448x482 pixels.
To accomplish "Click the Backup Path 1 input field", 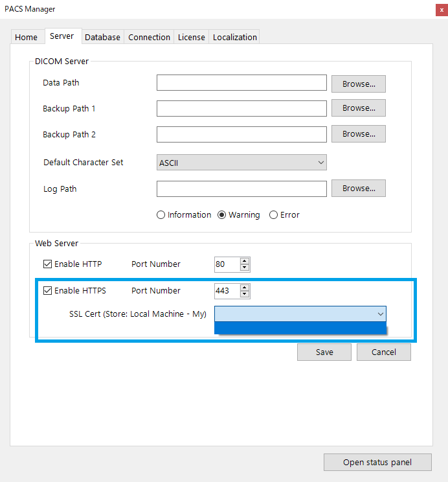I will coord(241,108).
